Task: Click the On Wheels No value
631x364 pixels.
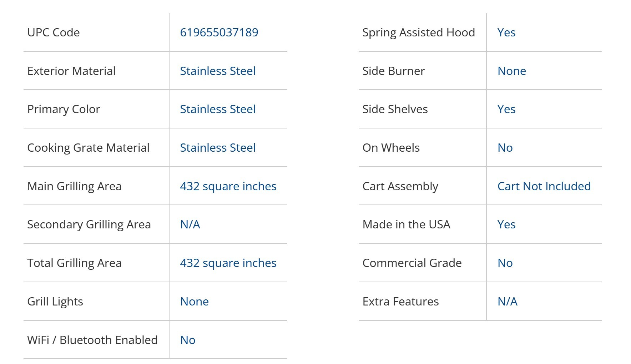Action: [x=505, y=148]
